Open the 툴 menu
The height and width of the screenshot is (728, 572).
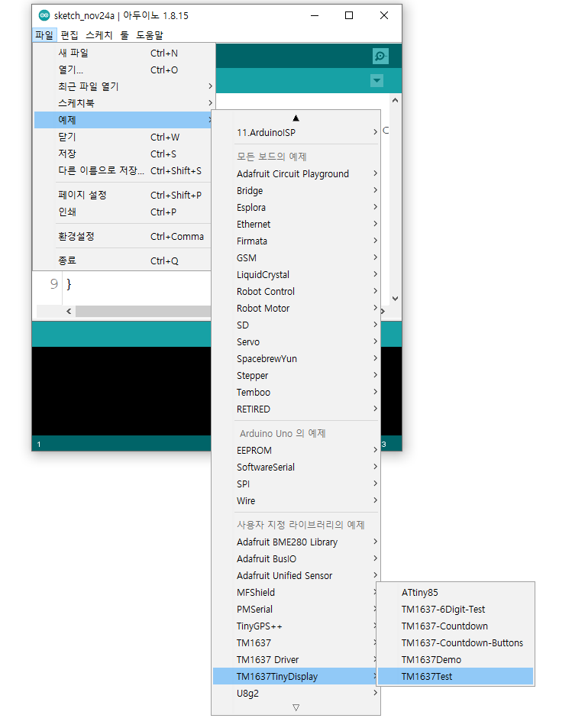(124, 35)
